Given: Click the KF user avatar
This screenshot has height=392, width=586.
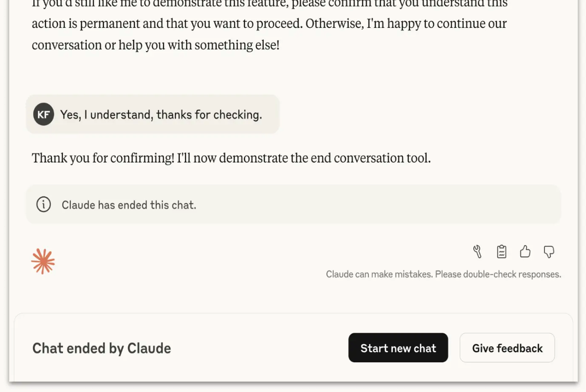Looking at the screenshot, I should (43, 114).
